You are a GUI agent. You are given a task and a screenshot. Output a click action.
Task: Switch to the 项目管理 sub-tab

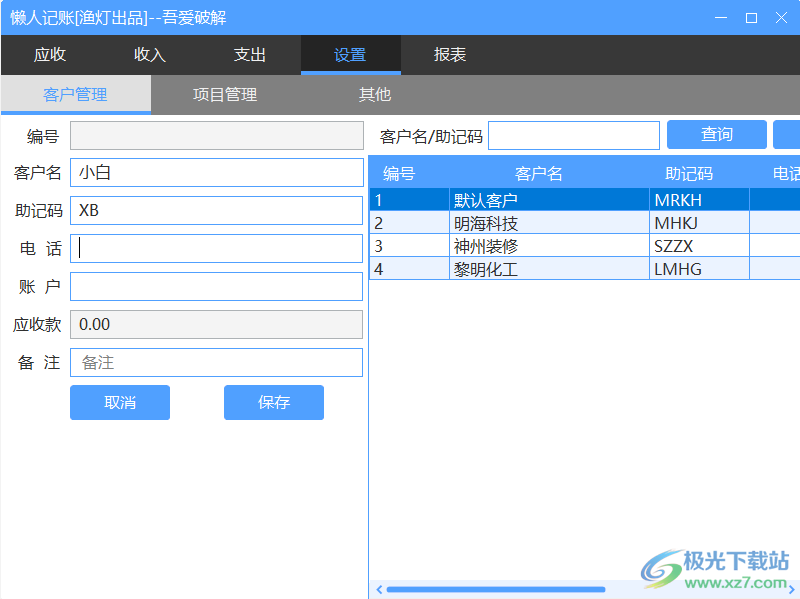tap(225, 94)
